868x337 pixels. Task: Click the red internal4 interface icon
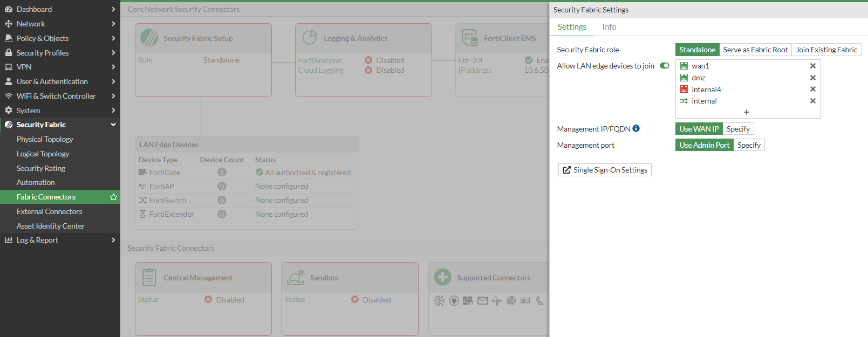(x=684, y=89)
